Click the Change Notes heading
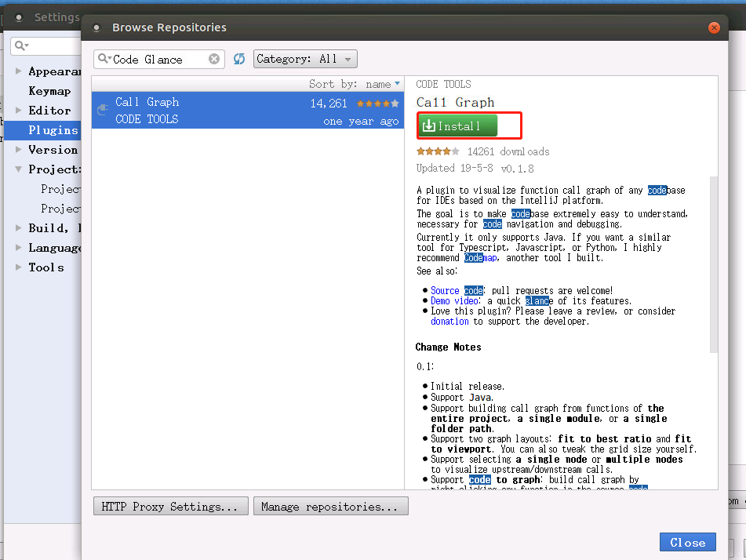 pyautogui.click(x=448, y=347)
